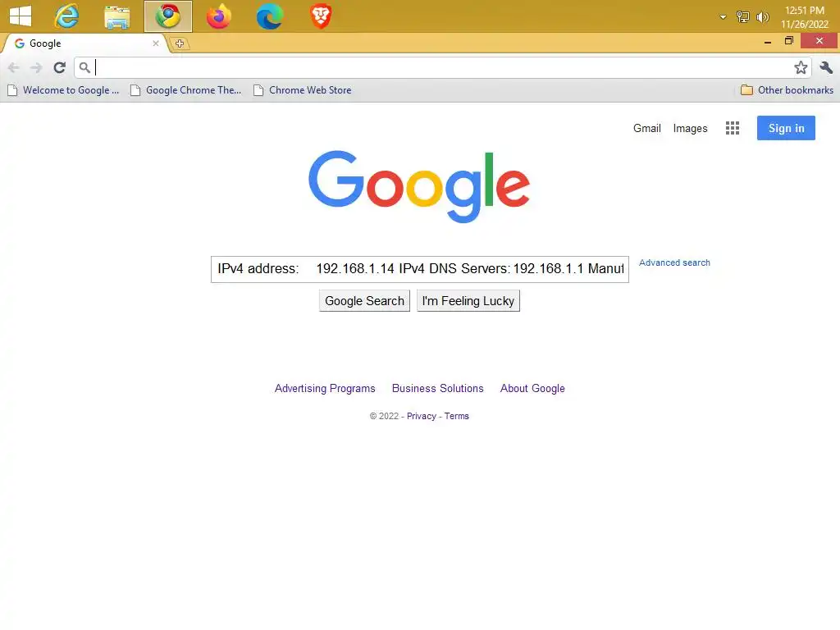Screen dimensions: 840x630
Task: Click into the Google search box
Action: [419, 269]
